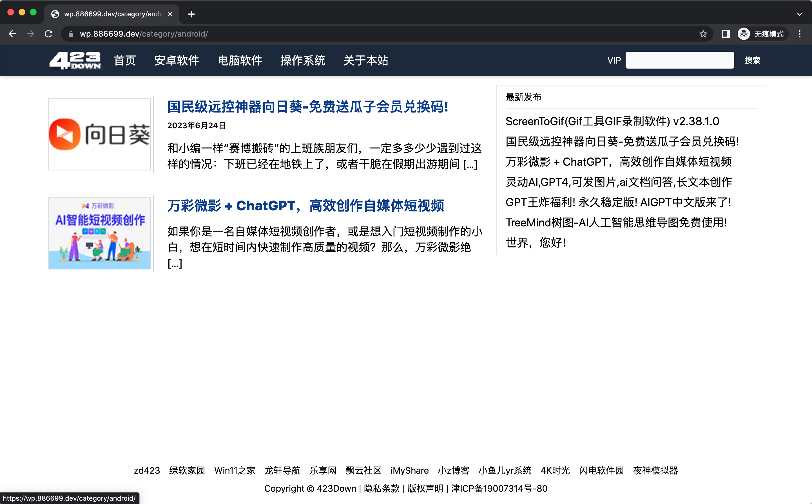View site info via the lock icon
The height and width of the screenshot is (504, 812).
point(71,34)
